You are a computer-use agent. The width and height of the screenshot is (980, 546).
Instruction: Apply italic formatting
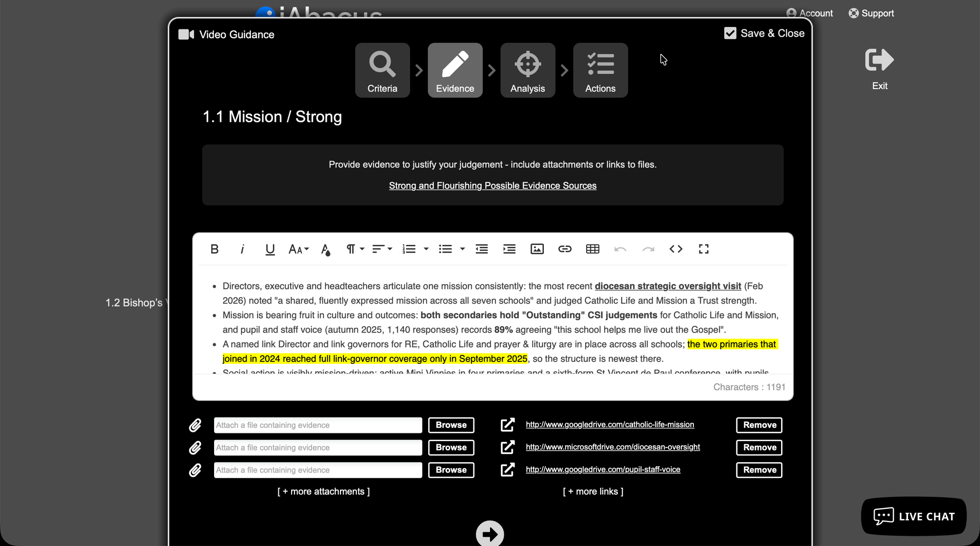[242, 249]
